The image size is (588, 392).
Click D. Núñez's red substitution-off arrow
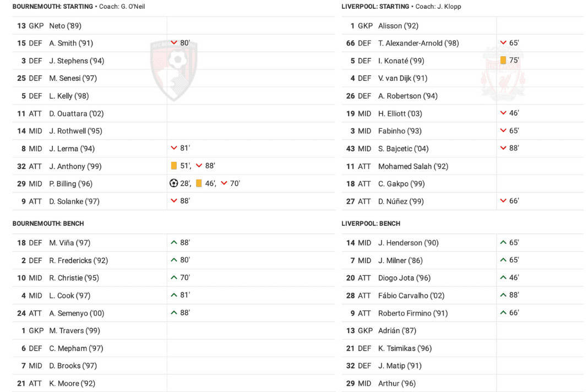(503, 201)
